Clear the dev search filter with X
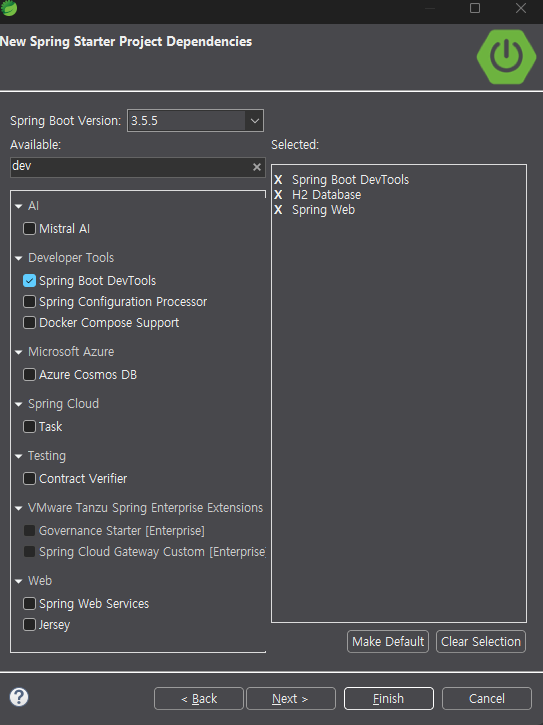The width and height of the screenshot is (543, 725). click(257, 167)
